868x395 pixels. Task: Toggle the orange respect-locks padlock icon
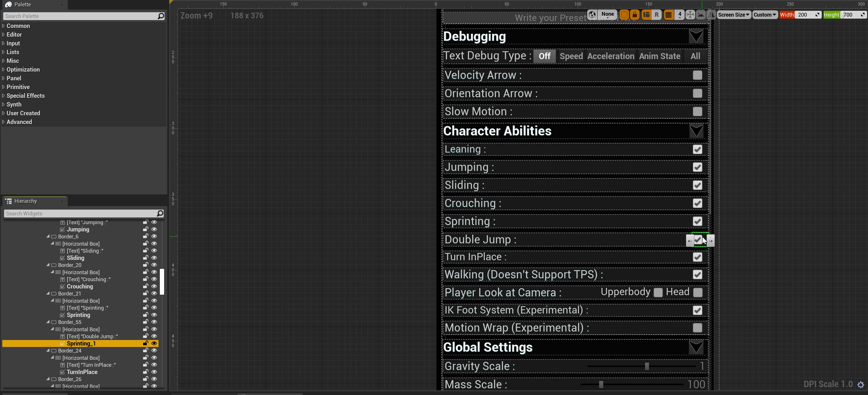coord(635,15)
